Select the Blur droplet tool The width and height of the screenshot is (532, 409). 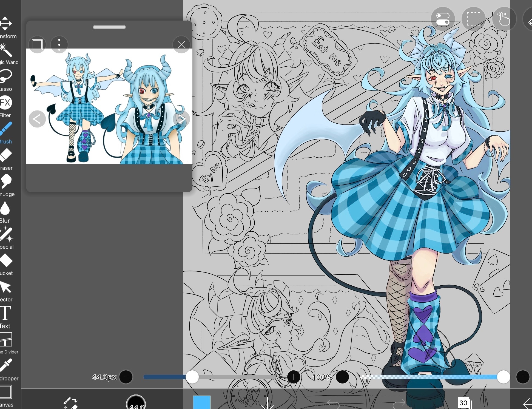(x=5, y=208)
